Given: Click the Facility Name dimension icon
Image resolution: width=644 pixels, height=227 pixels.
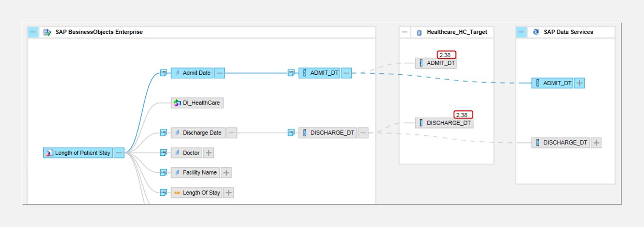Looking at the screenshot, I should [x=177, y=173].
